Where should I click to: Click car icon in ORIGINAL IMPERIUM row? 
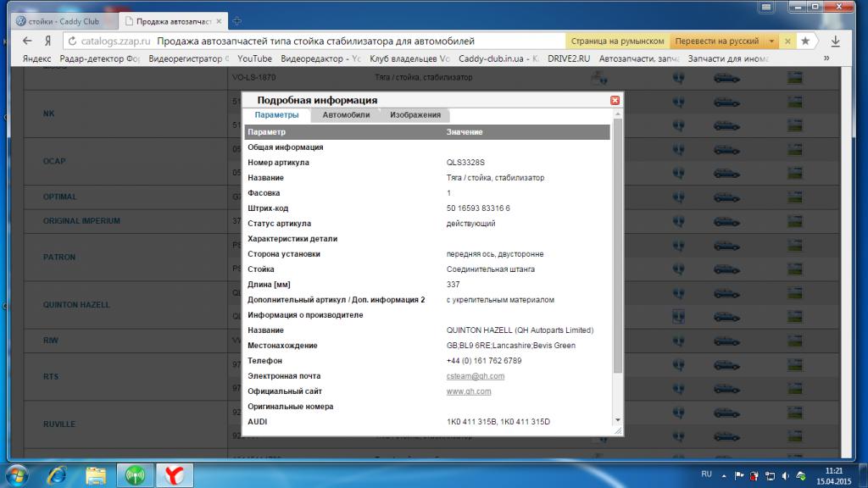point(726,222)
